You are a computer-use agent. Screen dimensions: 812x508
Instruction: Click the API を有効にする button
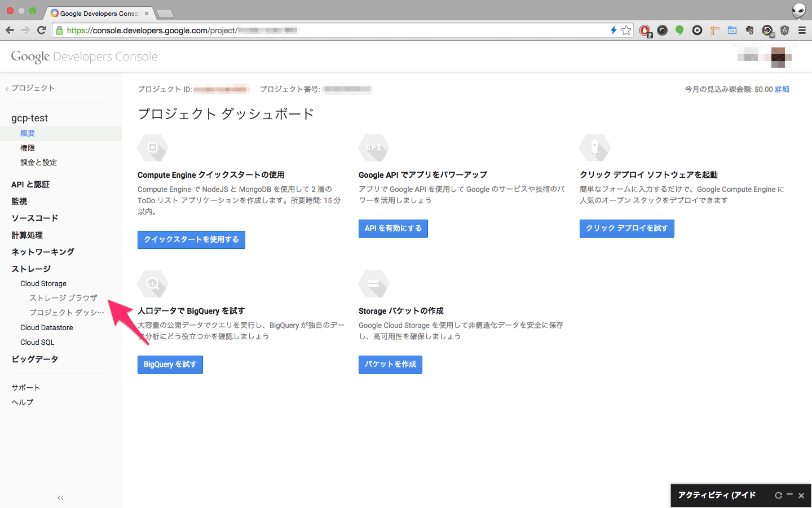pos(393,229)
